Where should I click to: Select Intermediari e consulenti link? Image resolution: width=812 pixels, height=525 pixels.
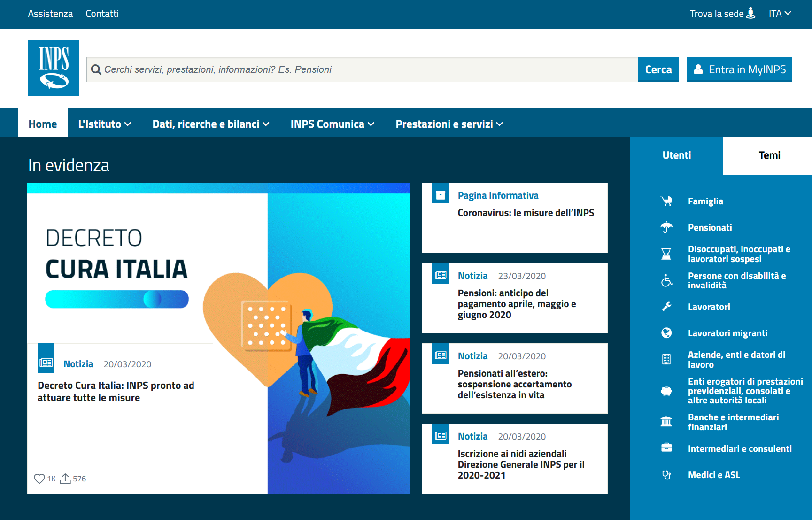[x=740, y=448]
